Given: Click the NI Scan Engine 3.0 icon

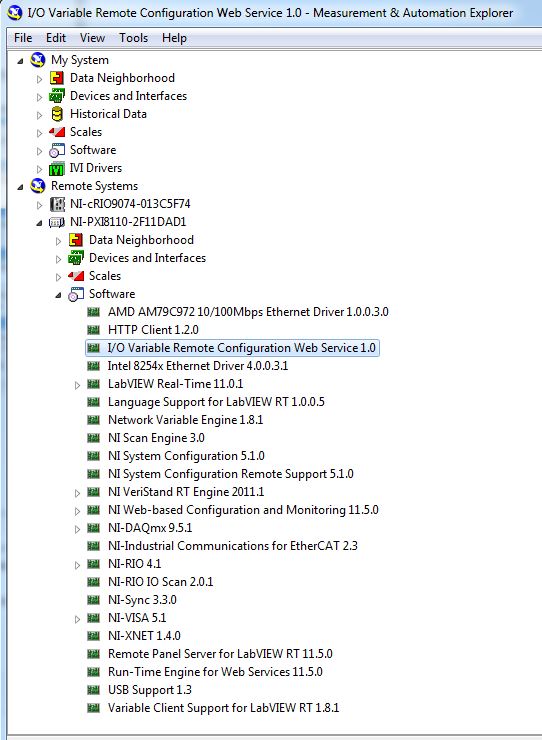Looking at the screenshot, I should (94, 438).
